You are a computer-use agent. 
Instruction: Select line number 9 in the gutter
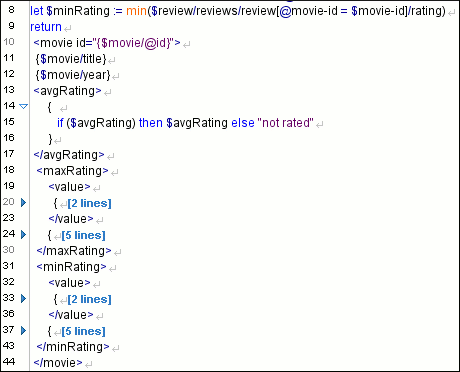tap(11, 26)
